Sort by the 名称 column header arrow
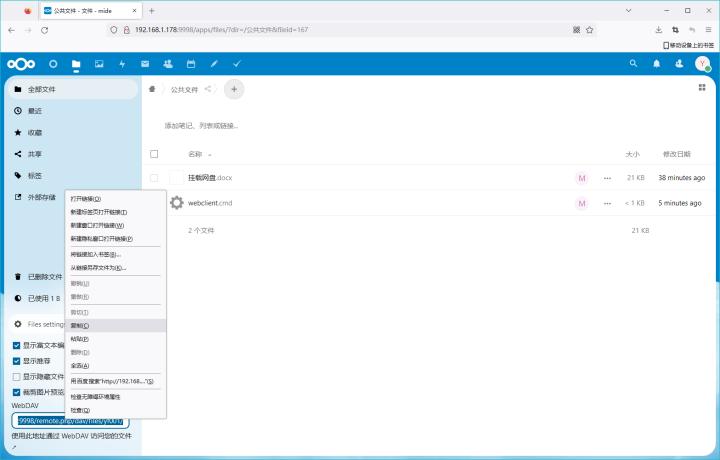This screenshot has height=460, width=720. (x=210, y=155)
